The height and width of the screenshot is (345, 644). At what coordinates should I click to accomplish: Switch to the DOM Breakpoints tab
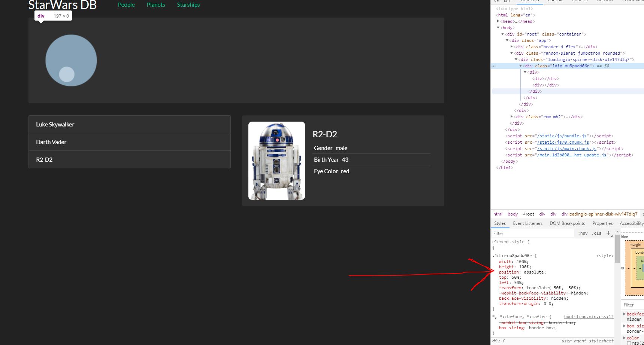(x=567, y=223)
